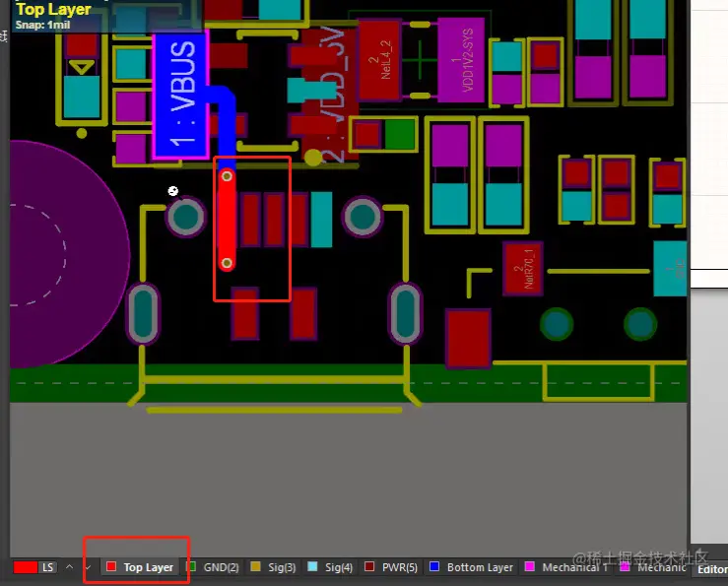Screen dimensions: 728x586
Task: Click the green swatch of the GND(2) tab
Action: 191,566
